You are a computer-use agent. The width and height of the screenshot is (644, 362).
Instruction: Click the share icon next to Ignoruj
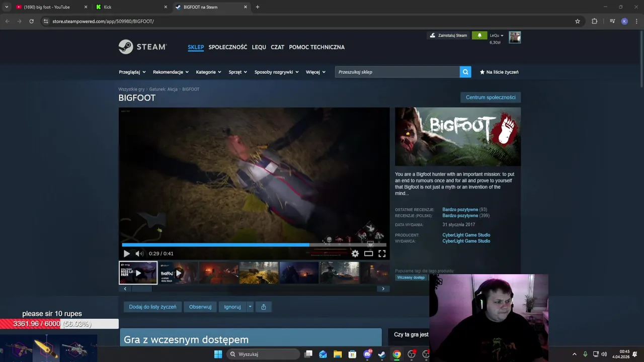pyautogui.click(x=264, y=307)
